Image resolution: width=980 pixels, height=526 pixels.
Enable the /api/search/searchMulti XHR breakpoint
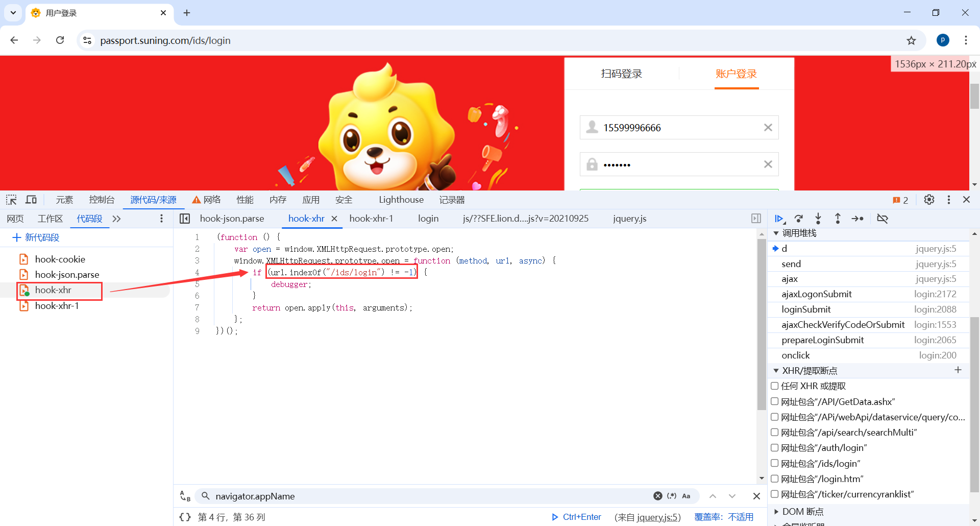click(x=774, y=432)
